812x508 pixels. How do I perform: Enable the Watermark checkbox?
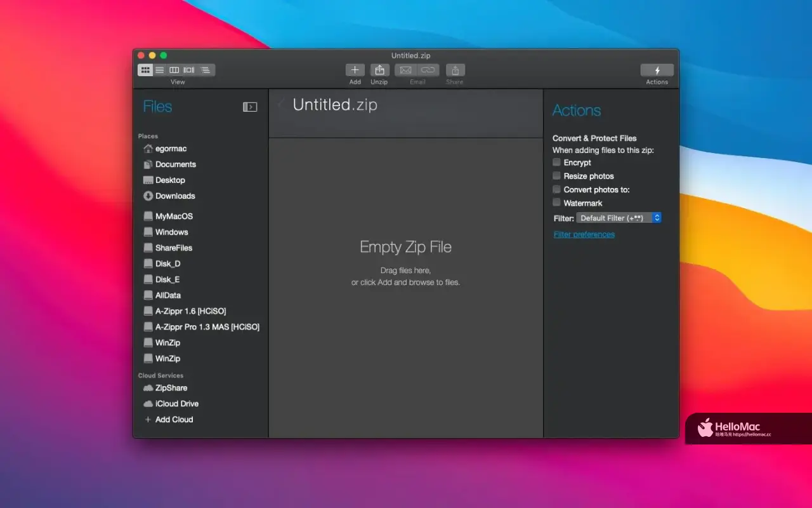pos(556,203)
